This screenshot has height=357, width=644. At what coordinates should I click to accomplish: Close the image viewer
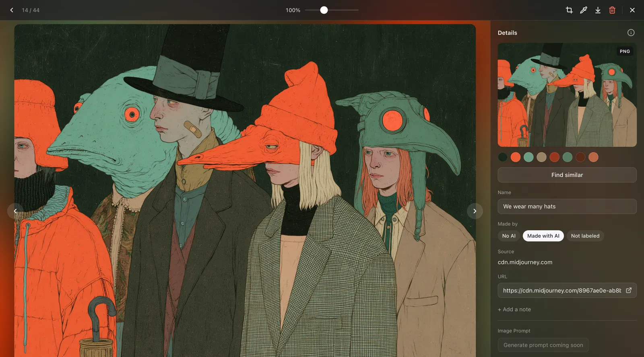point(632,10)
